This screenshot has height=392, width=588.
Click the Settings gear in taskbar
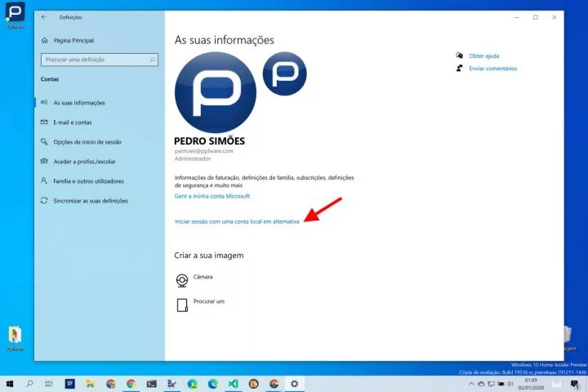[x=294, y=383]
